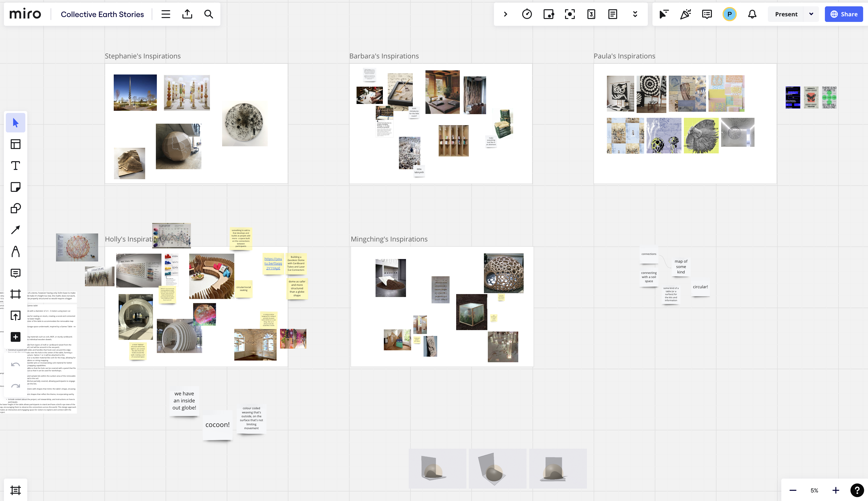The height and width of the screenshot is (501, 868).
Task: Select the Text tool
Action: tap(16, 166)
